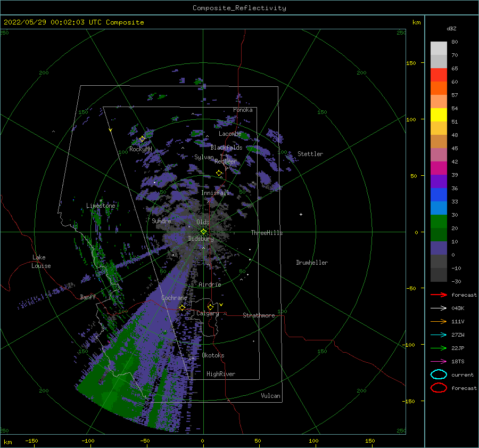The height and width of the screenshot is (448, 479).
Task: Click the magenta 18TS arrow in the legend
Action: point(439,362)
